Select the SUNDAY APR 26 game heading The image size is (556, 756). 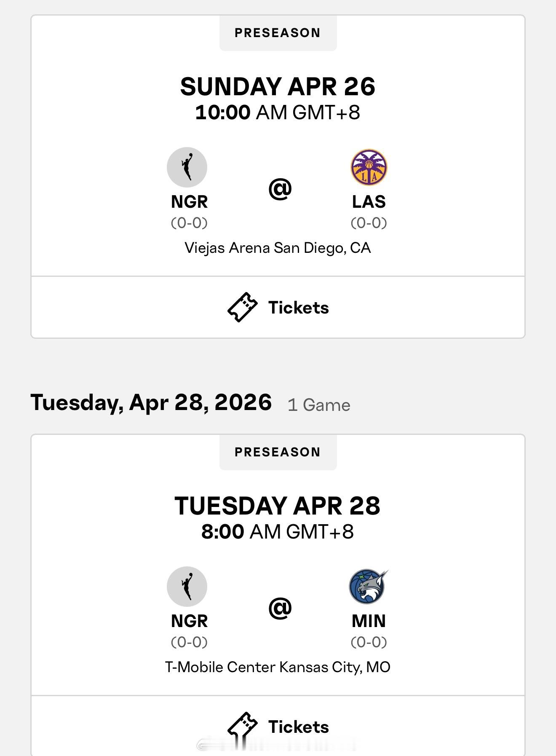pos(278,87)
